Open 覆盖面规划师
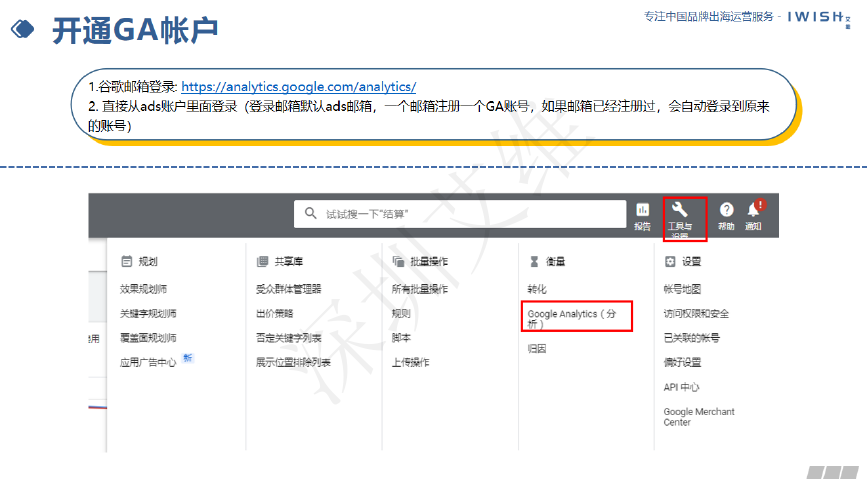This screenshot has width=867, height=488. (148, 338)
